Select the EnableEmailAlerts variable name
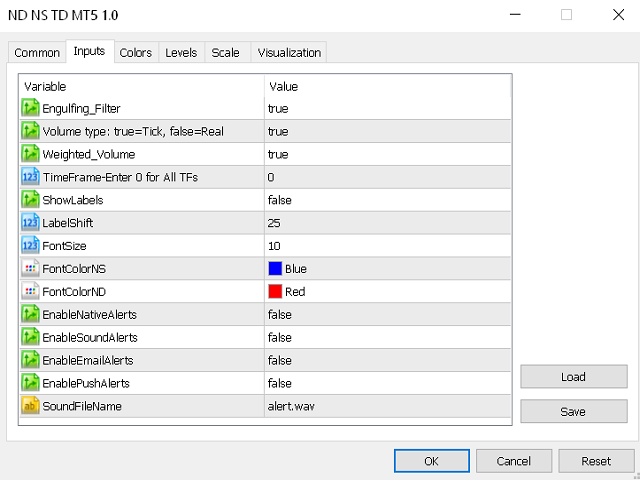The width and height of the screenshot is (640, 480). [88, 360]
